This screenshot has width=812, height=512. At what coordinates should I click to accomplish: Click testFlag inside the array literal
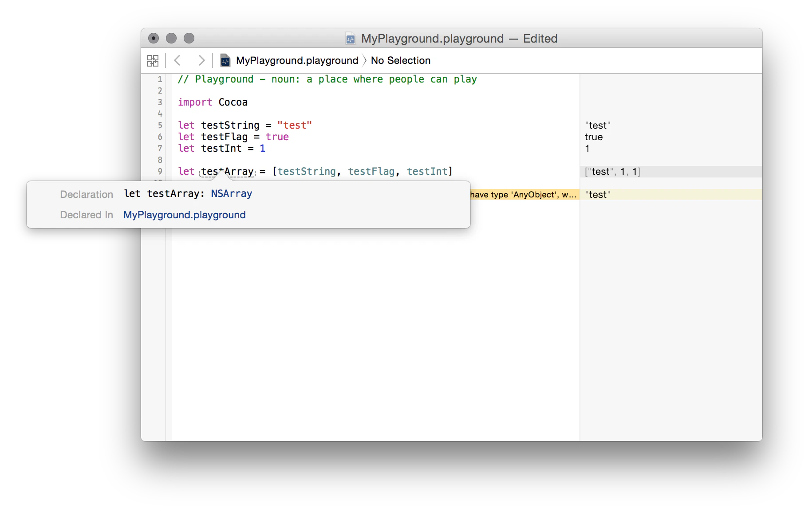click(371, 172)
